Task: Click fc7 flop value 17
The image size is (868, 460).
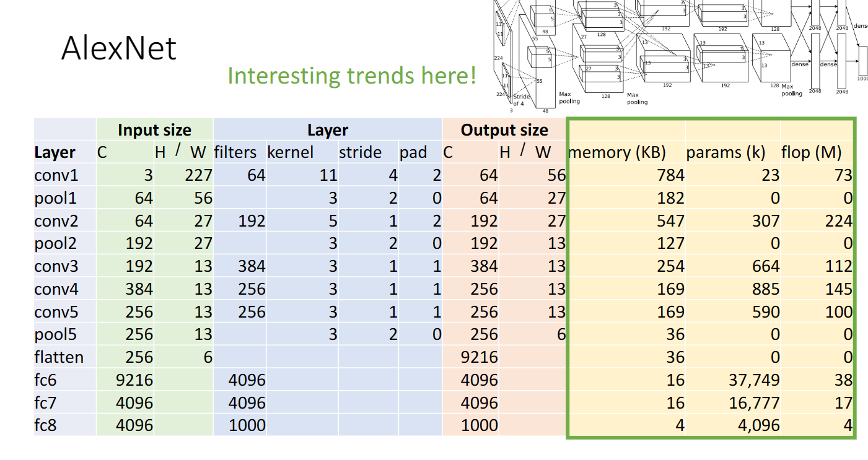Action: point(843,402)
